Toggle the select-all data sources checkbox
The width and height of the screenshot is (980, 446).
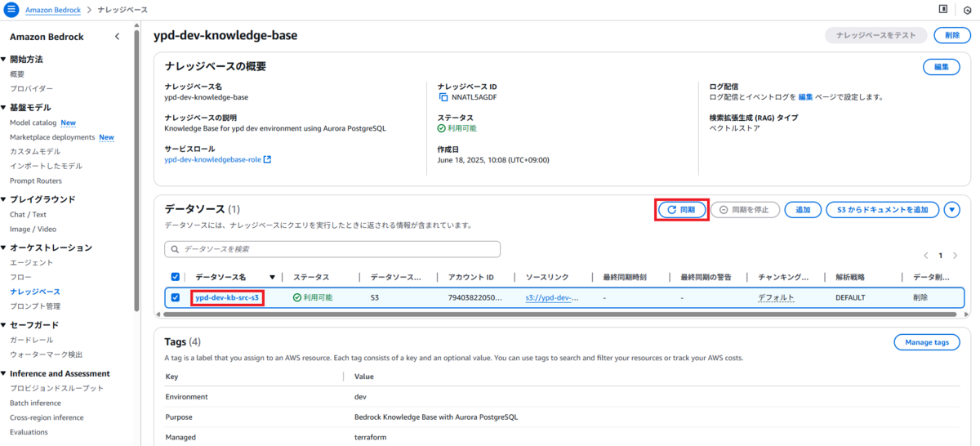(176, 277)
